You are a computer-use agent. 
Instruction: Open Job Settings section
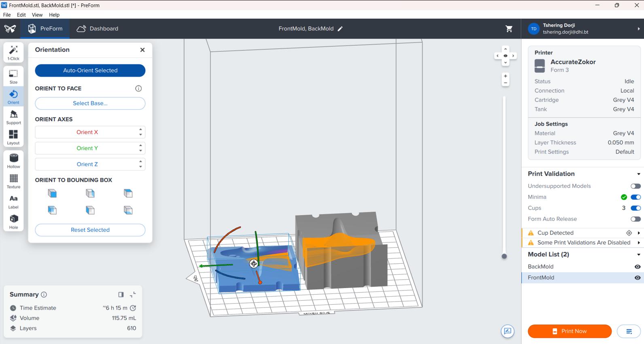coord(551,124)
